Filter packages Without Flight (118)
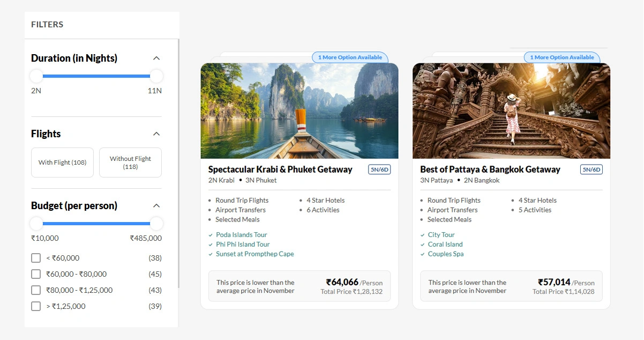Image resolution: width=644 pixels, height=340 pixels. 130,162
